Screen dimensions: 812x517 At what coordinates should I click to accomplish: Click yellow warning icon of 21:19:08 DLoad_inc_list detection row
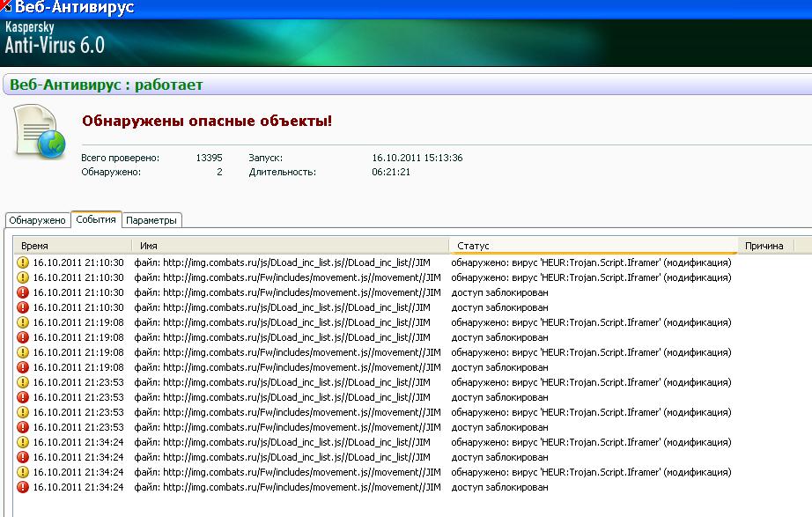(23, 322)
